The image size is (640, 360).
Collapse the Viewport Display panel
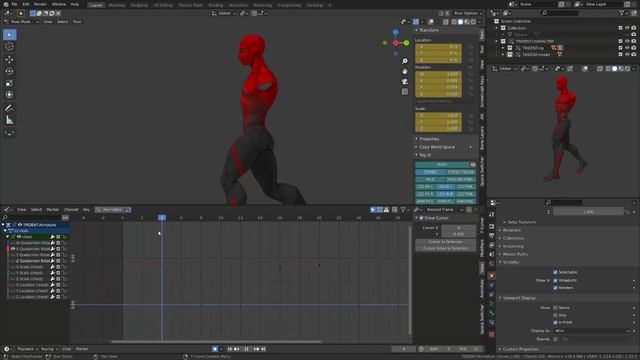(518, 298)
